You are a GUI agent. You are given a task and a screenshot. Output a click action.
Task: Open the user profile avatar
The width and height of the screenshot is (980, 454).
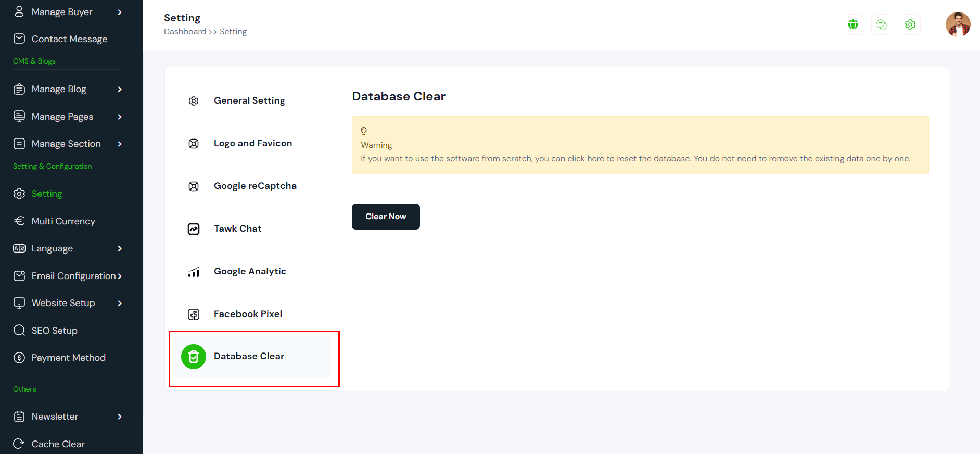point(958,24)
